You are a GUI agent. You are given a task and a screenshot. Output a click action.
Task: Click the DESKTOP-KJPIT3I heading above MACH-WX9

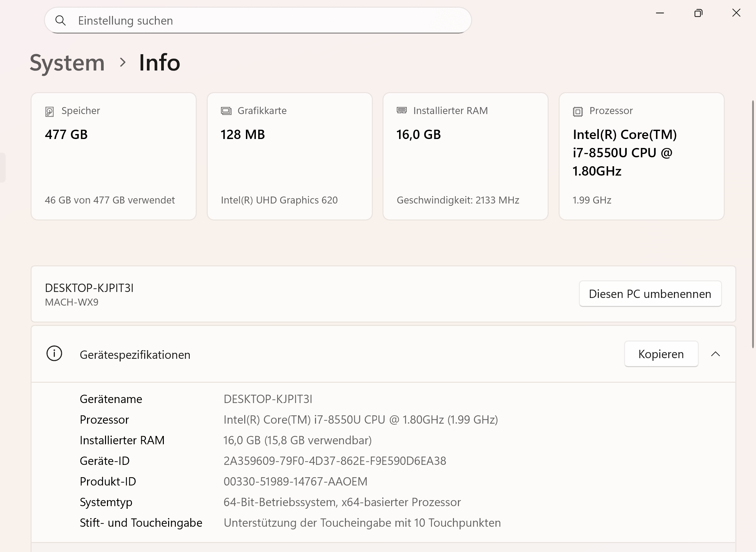tap(89, 288)
